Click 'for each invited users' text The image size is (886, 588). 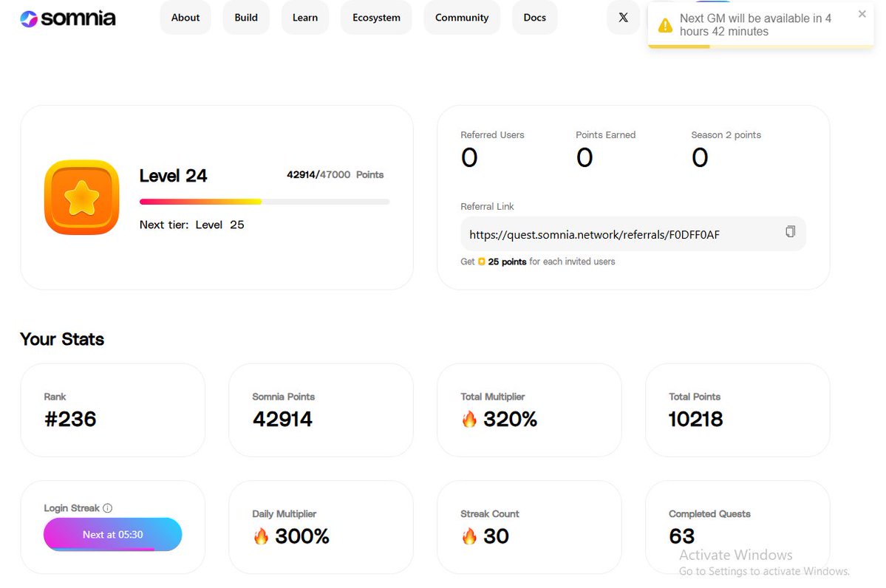572,261
